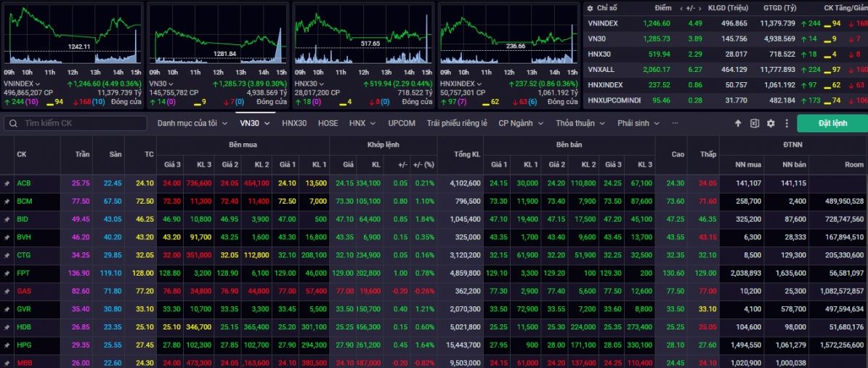
Task: Open the three-dot vertical menu near Đặt lệnh
Action: tap(786, 124)
